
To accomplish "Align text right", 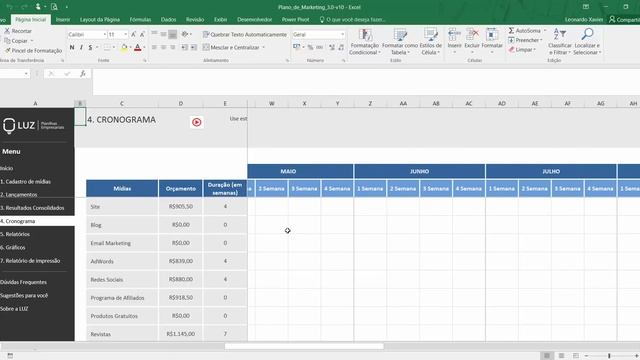I will point(173,47).
